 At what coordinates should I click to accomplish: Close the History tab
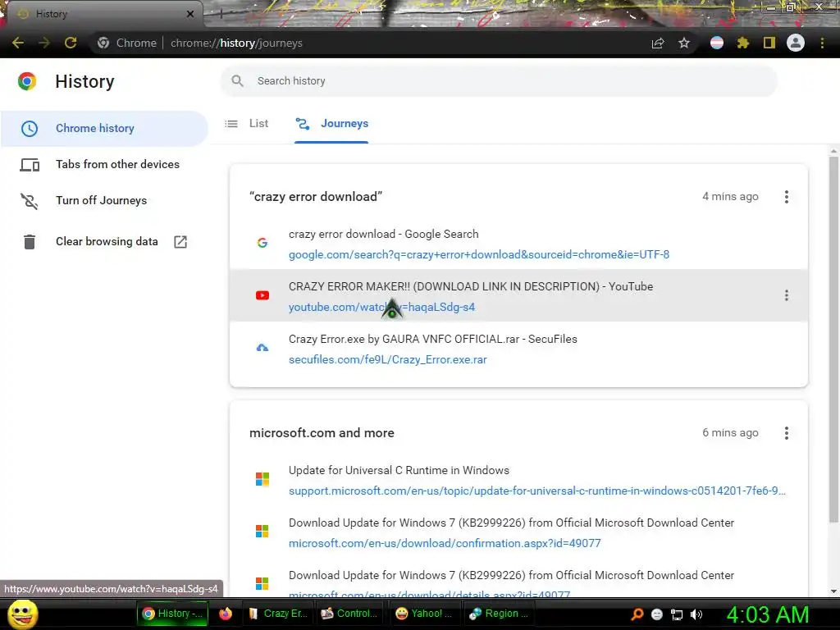pos(190,14)
